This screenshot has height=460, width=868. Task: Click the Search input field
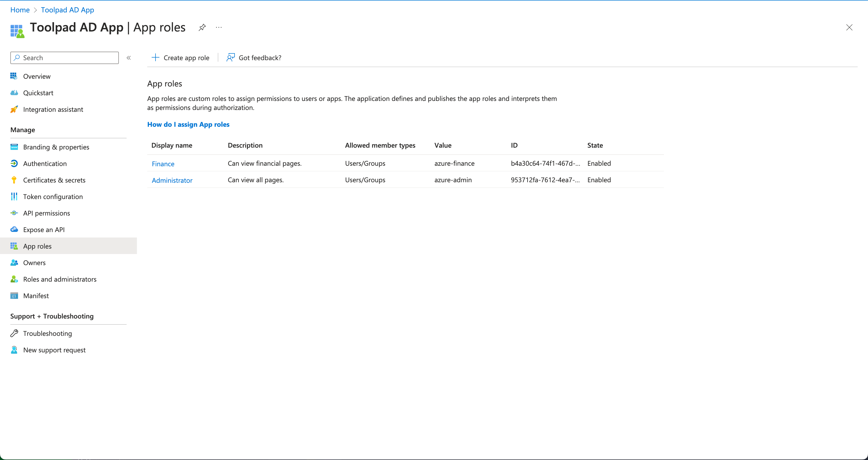(64, 57)
